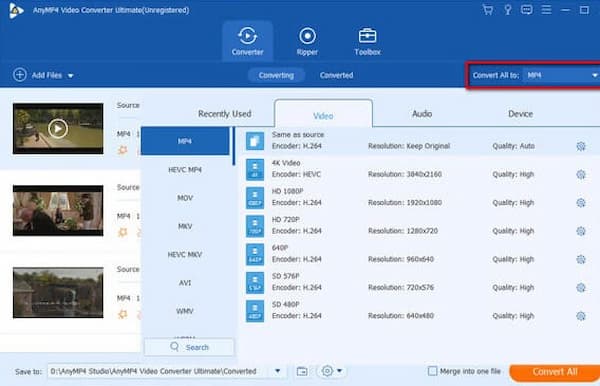This screenshot has width=600, height=386.
Task: Click the edit star icon of third video
Action: (122, 314)
